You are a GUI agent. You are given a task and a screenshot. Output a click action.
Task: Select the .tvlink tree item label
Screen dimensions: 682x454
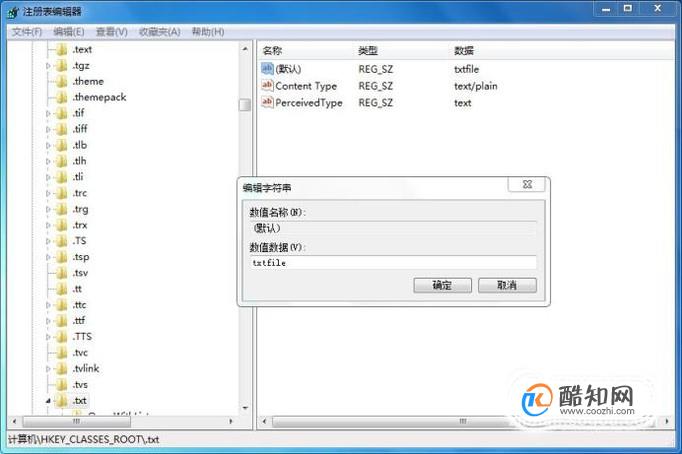point(86,369)
